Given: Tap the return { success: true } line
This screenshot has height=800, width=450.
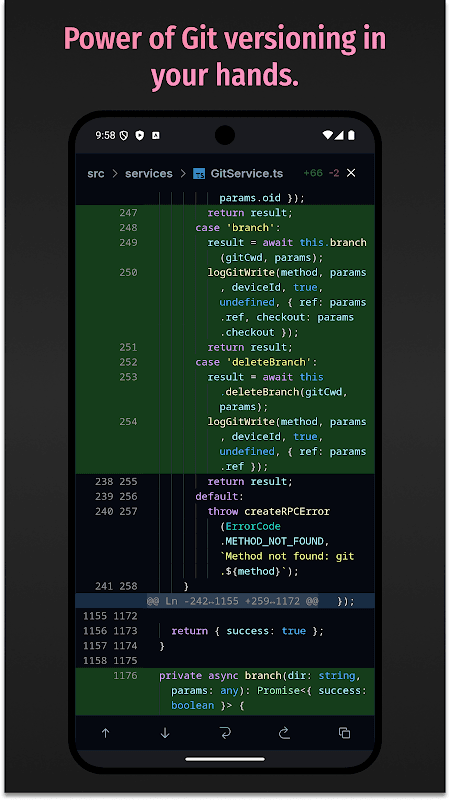Looking at the screenshot, I should pos(247,631).
